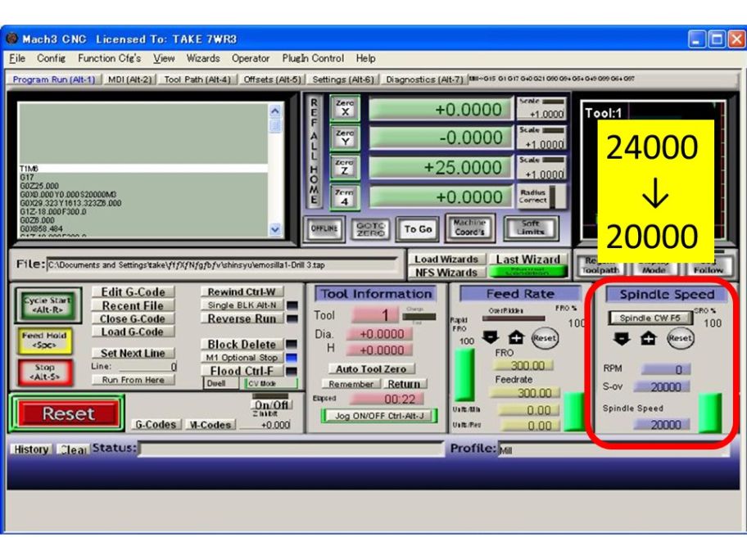Toggle Z inhibit On/Off
This screenshot has width=747, height=560.
coord(271,404)
